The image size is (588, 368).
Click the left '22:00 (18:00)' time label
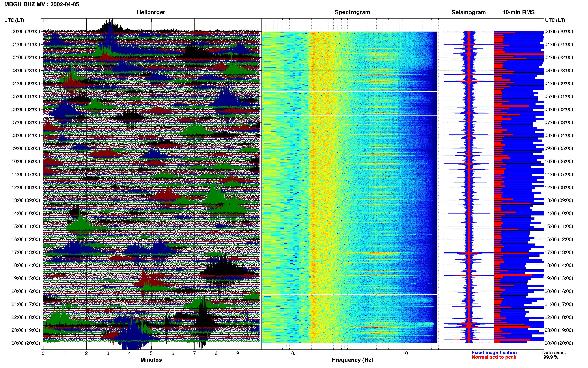(x=26, y=317)
